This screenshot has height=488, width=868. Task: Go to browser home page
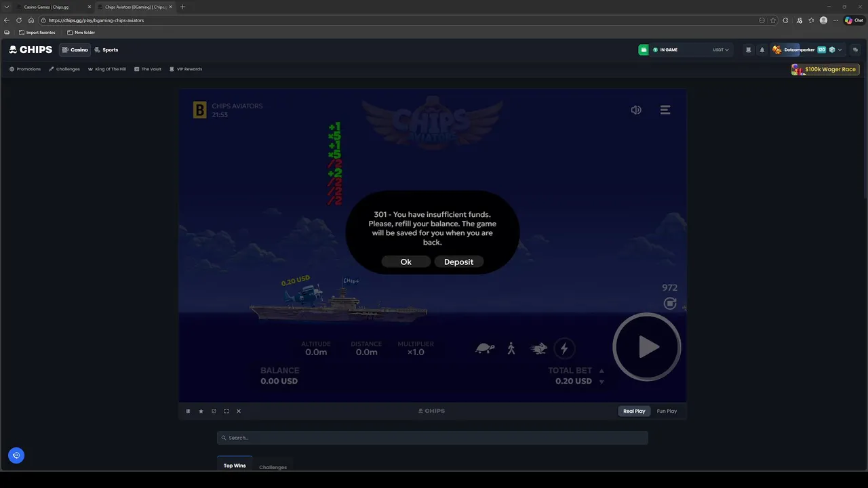click(31, 20)
